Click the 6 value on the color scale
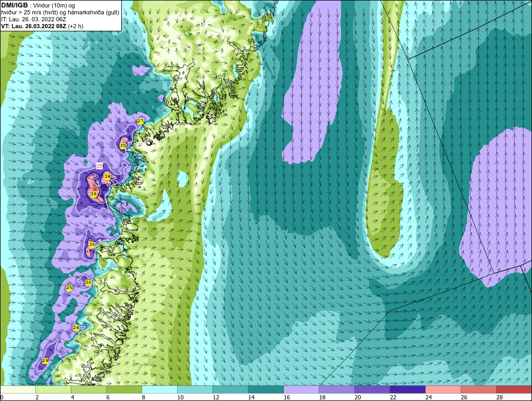This screenshot has height=401, width=532. [x=108, y=397]
